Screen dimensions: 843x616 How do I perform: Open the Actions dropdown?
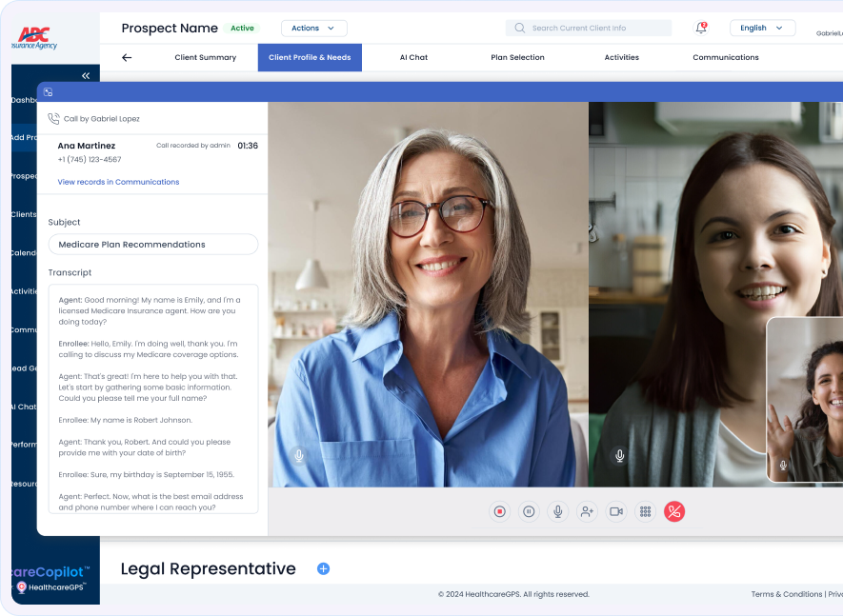(x=313, y=29)
